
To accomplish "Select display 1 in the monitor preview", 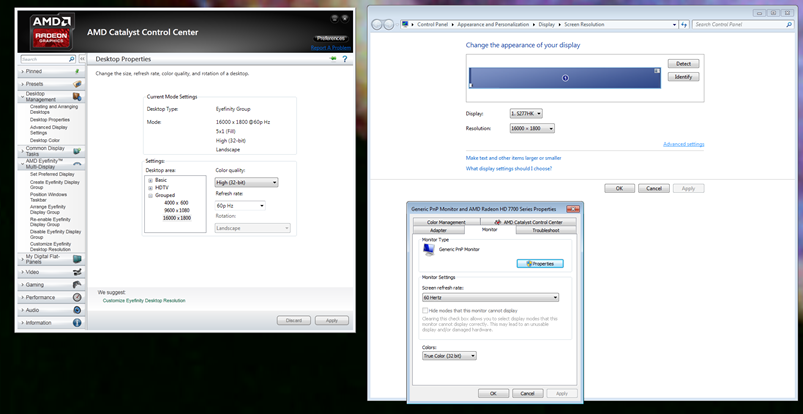I will [x=565, y=78].
